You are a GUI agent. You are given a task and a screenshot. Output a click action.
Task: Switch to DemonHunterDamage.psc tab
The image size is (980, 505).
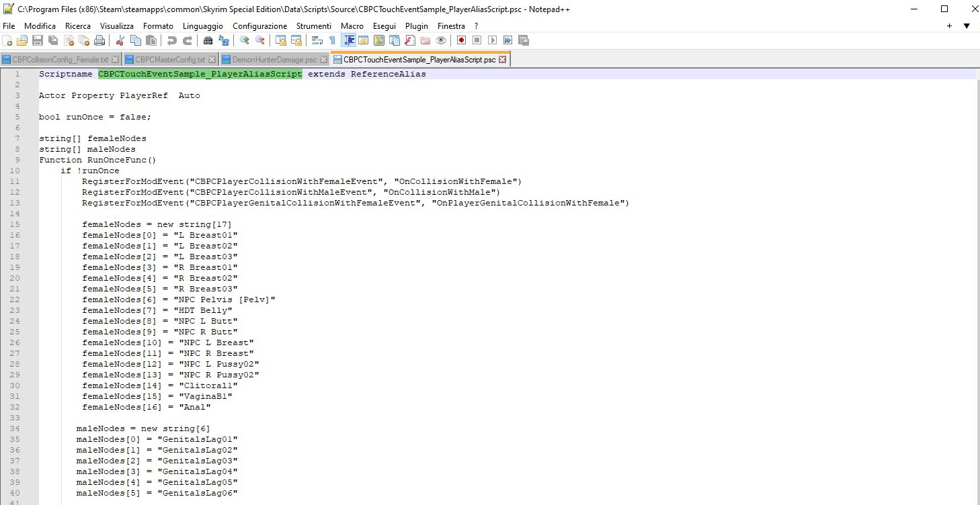coord(274,60)
